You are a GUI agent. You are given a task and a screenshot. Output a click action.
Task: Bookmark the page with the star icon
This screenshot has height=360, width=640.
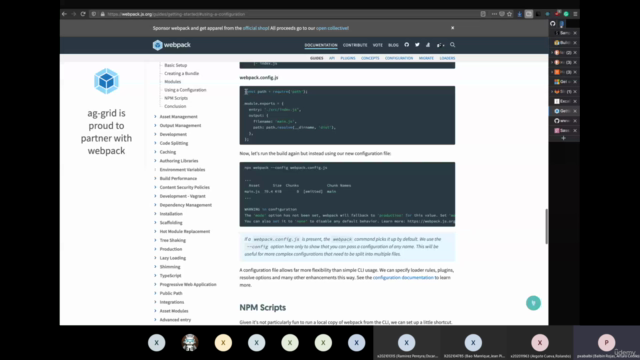pos(509,14)
